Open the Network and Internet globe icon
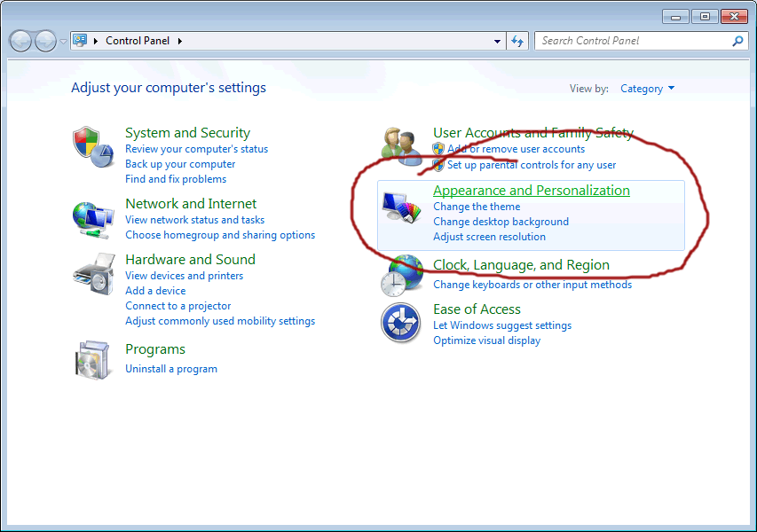This screenshot has width=757, height=532. pyautogui.click(x=93, y=220)
